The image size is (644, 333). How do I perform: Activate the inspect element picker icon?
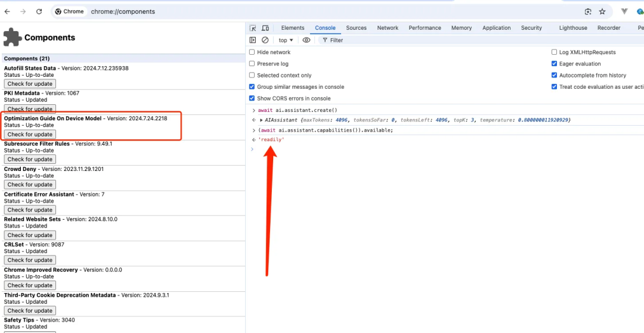[253, 28]
